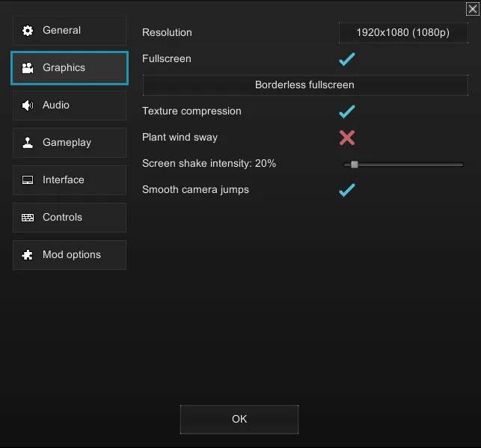The image size is (481, 448).
Task: Click the puzzle piece icon beside Mod options
Action: click(28, 255)
